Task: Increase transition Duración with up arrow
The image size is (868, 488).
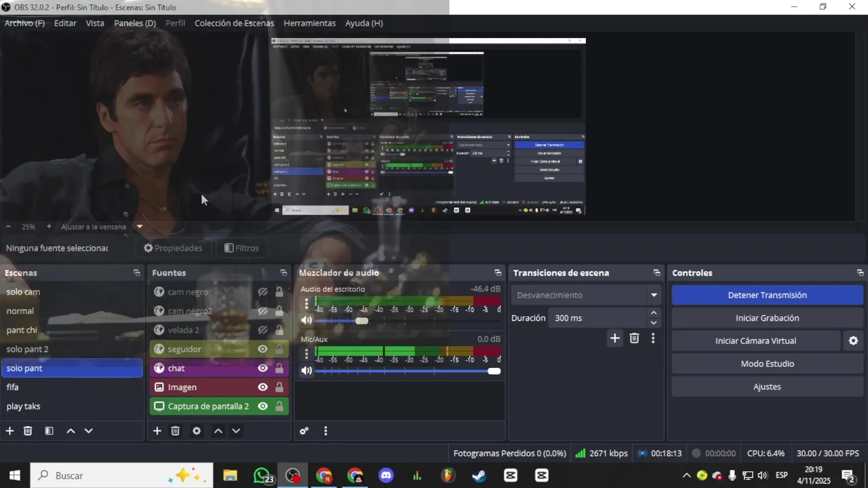Action: 654,313
